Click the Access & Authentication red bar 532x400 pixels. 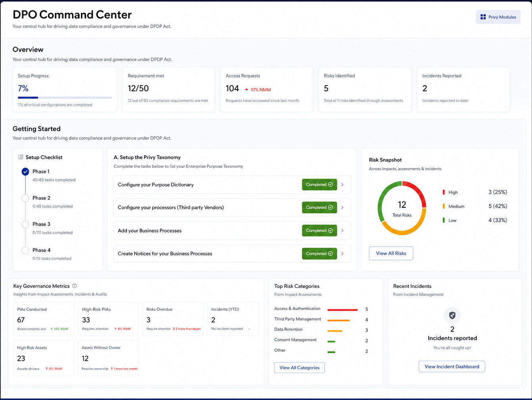tap(342, 310)
